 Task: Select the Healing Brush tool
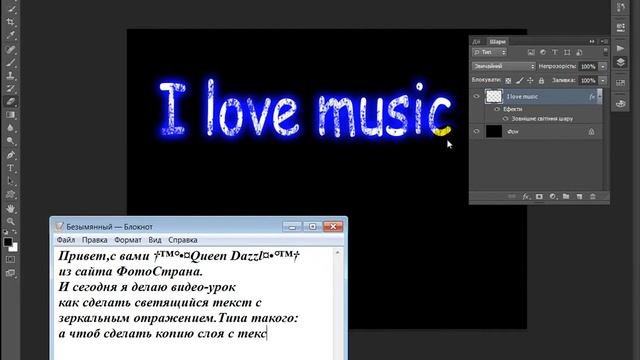click(x=11, y=49)
